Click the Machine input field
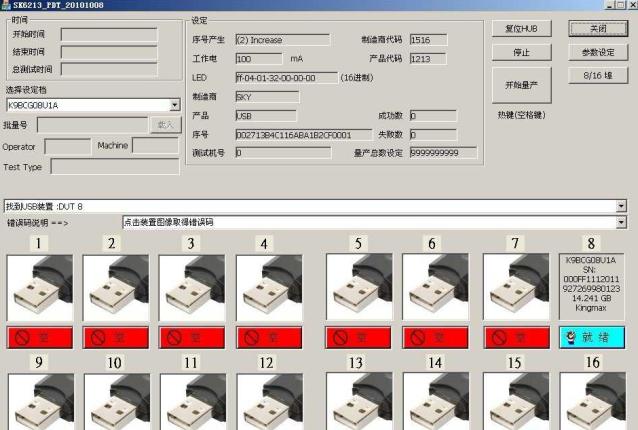 point(156,146)
